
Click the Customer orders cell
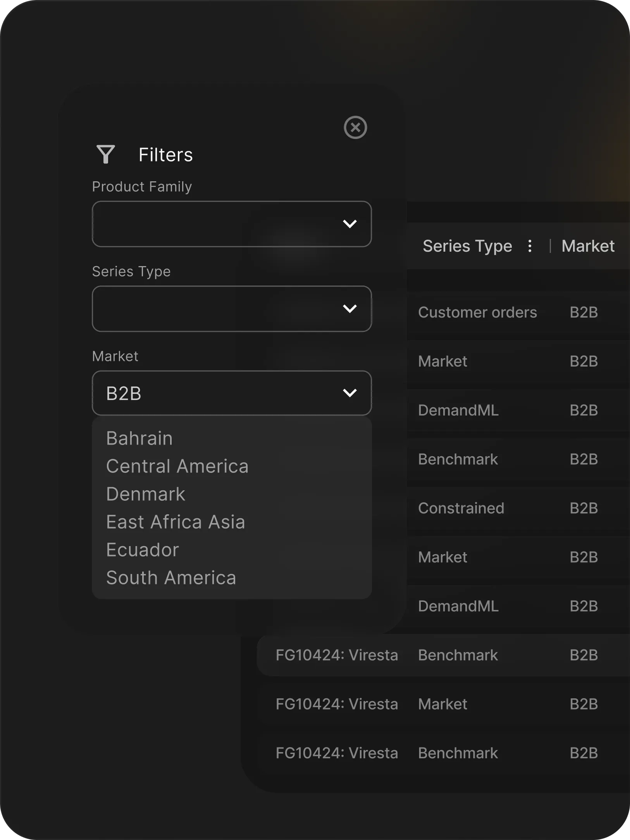pos(477,312)
